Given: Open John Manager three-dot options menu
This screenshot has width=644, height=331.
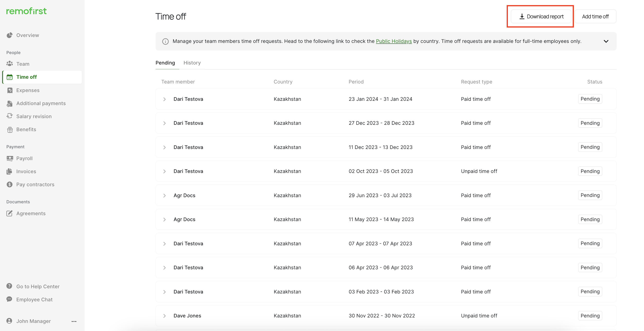Looking at the screenshot, I should pyautogui.click(x=74, y=321).
